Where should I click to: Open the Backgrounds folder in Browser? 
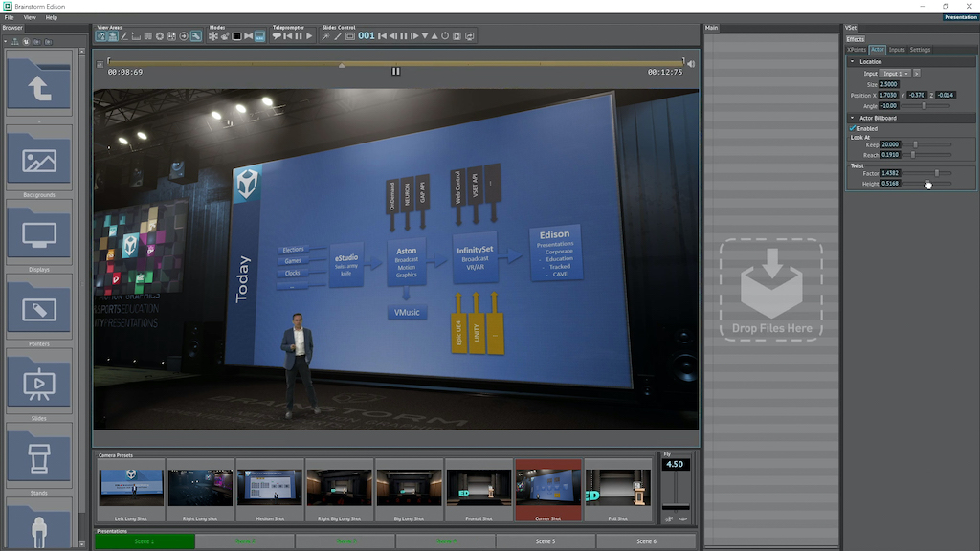click(x=39, y=159)
